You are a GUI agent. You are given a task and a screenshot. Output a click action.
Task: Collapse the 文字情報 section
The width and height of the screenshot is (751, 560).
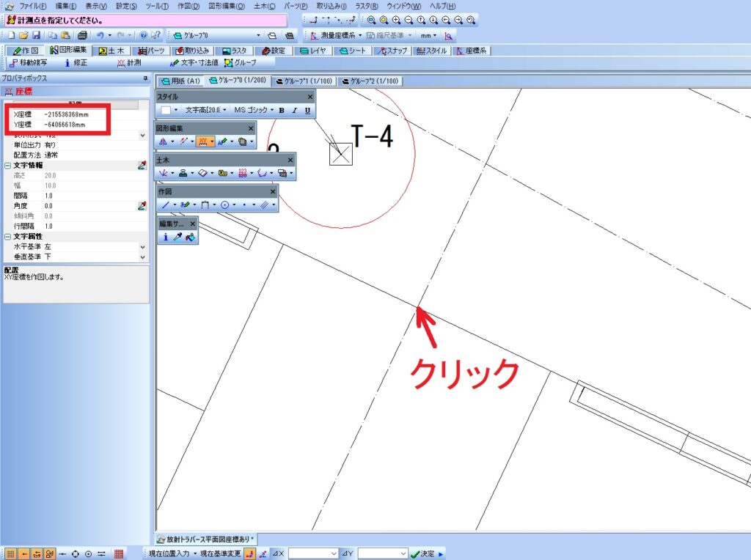(x=7, y=166)
